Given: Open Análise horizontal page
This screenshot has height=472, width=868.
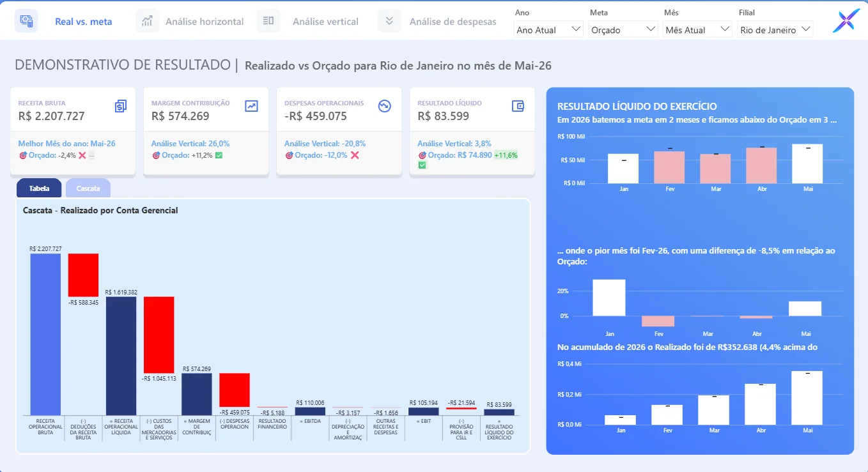Looking at the screenshot, I should point(205,22).
